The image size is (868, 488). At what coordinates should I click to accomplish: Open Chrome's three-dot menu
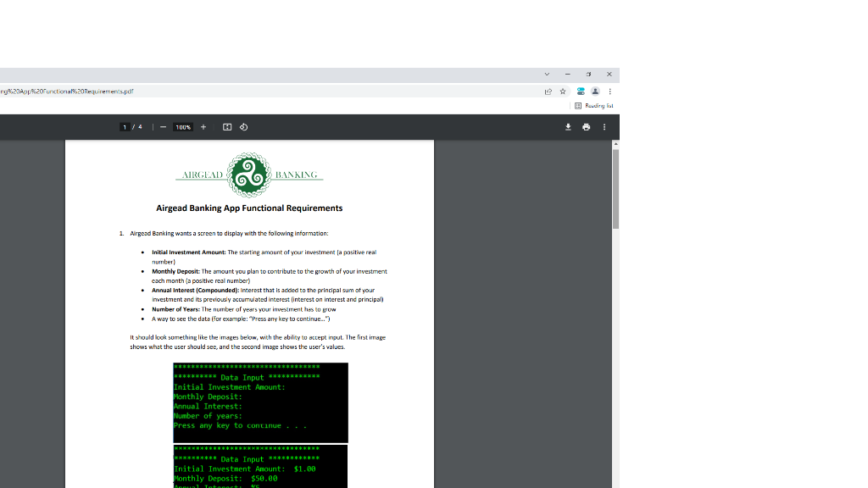tap(610, 91)
